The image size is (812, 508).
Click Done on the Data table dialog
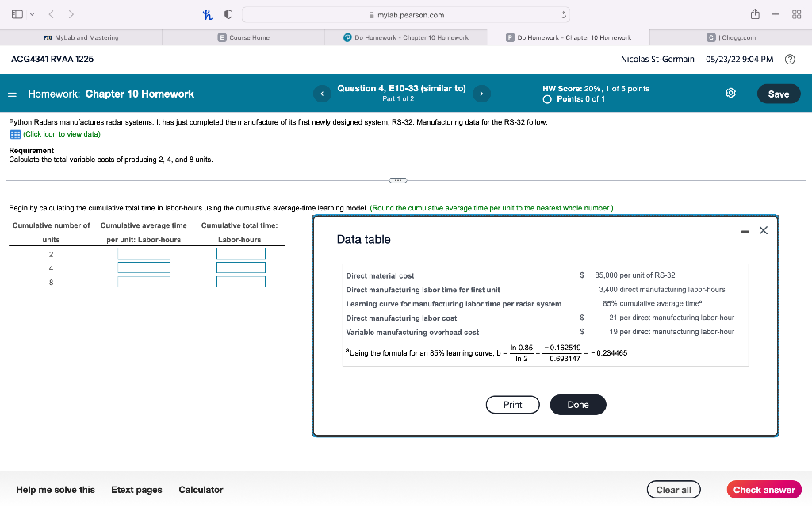[x=577, y=404]
